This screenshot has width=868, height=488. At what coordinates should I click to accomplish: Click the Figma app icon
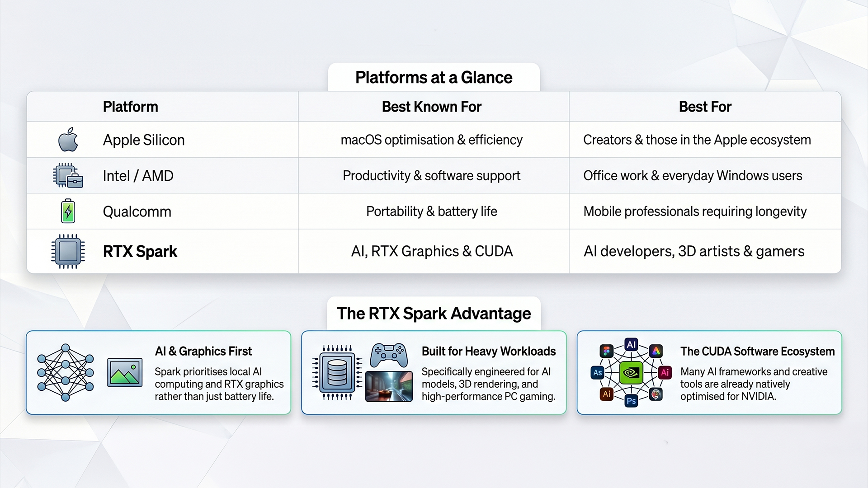(606, 351)
